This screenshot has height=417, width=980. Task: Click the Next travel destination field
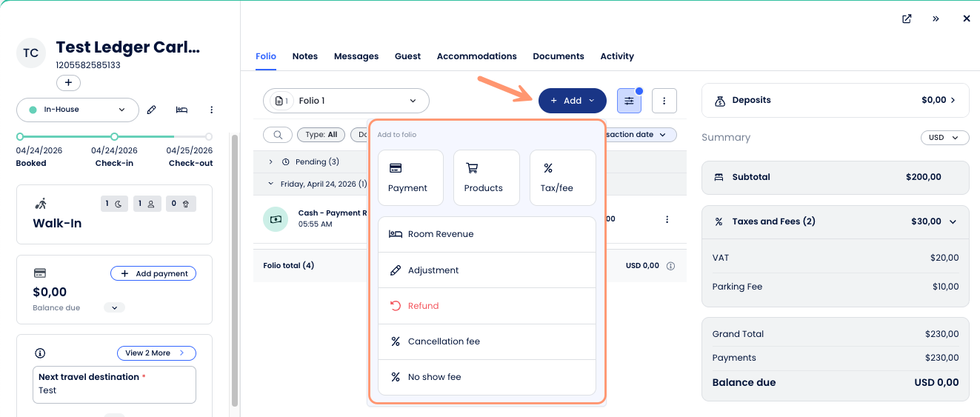[114, 384]
